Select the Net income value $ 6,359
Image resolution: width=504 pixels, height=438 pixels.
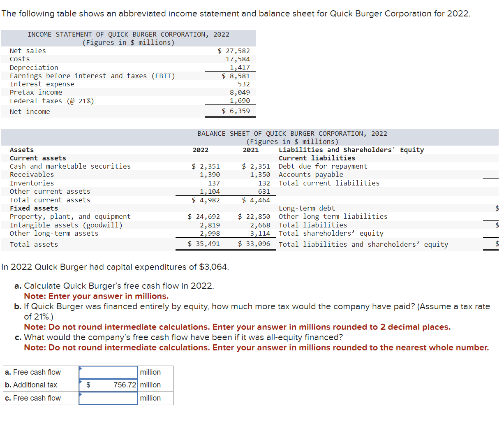pyautogui.click(x=236, y=111)
